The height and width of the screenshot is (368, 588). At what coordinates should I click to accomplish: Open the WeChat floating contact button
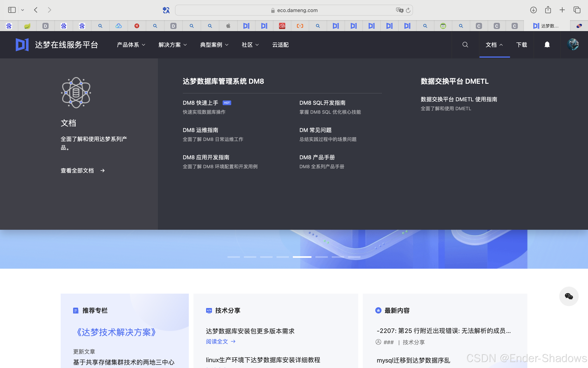click(x=569, y=296)
